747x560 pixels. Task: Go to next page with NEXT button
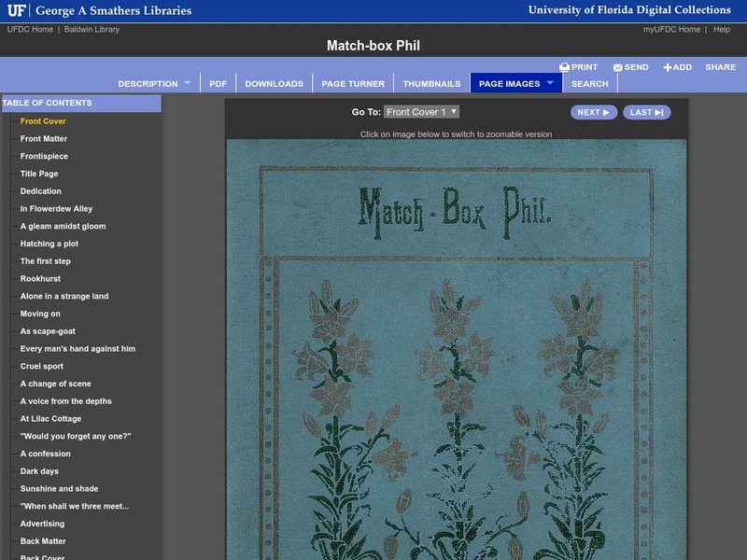(594, 112)
